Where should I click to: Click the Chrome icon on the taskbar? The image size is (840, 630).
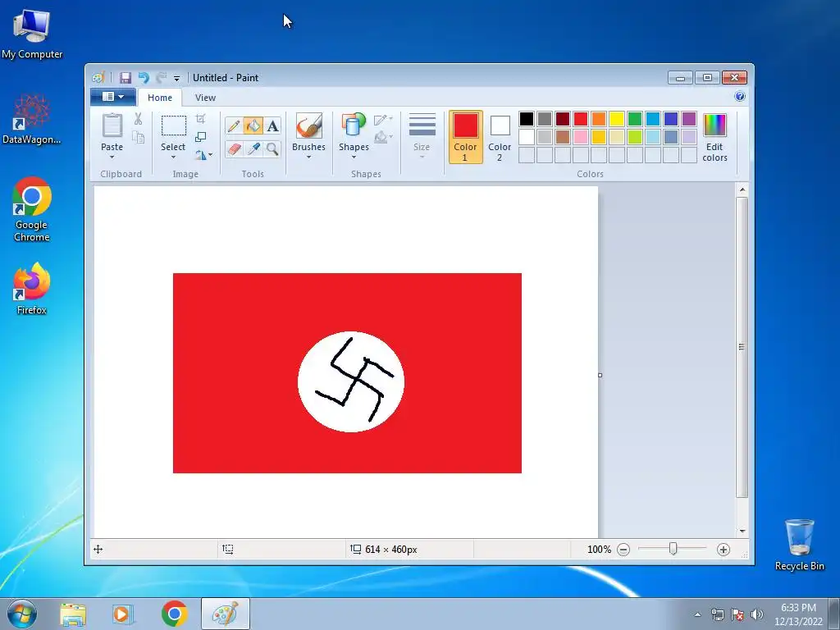pyautogui.click(x=174, y=614)
